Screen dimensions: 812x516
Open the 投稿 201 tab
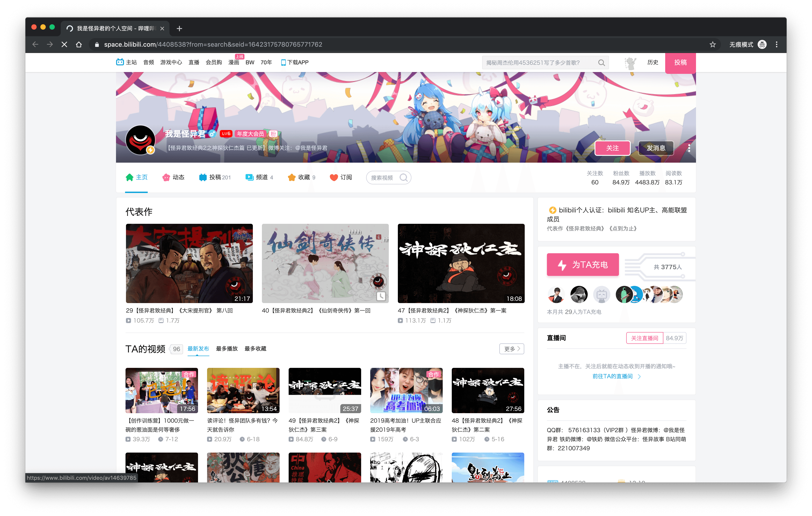pyautogui.click(x=215, y=177)
